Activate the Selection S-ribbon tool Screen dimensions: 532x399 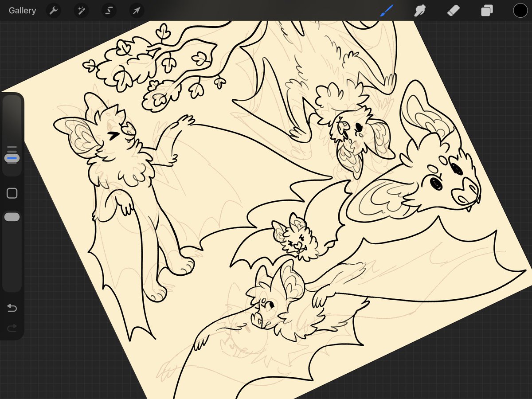(x=109, y=11)
